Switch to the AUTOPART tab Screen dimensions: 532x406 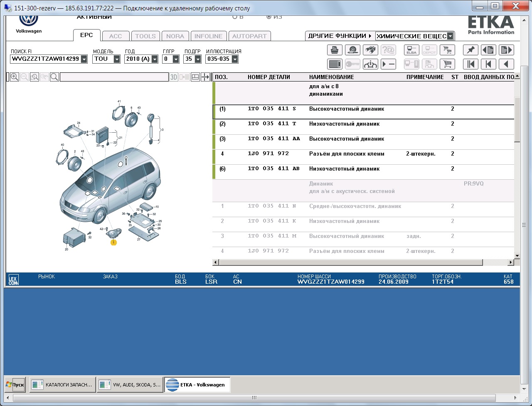pyautogui.click(x=249, y=36)
